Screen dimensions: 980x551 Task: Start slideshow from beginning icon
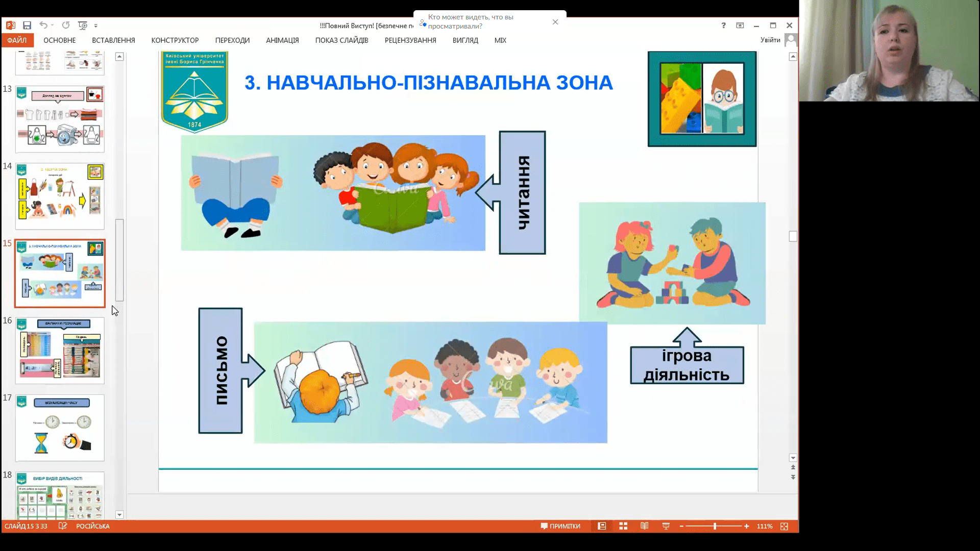tap(82, 26)
